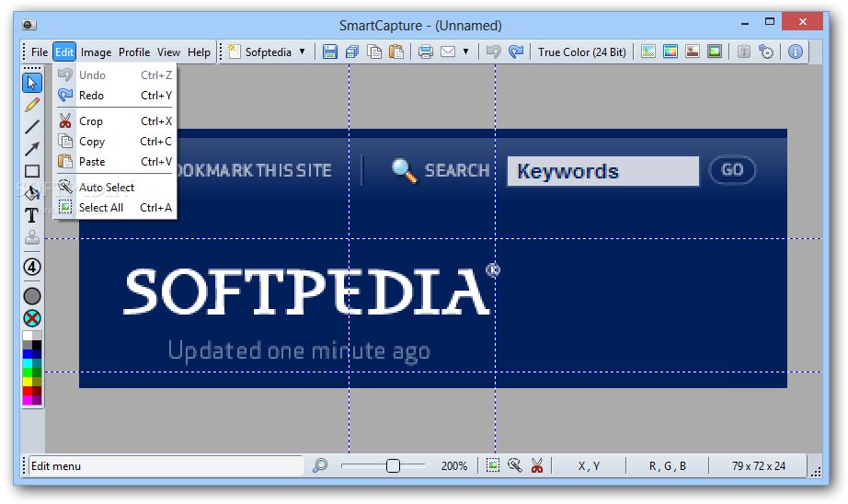Select the Text tool
This screenshot has height=504, width=848.
(32, 215)
